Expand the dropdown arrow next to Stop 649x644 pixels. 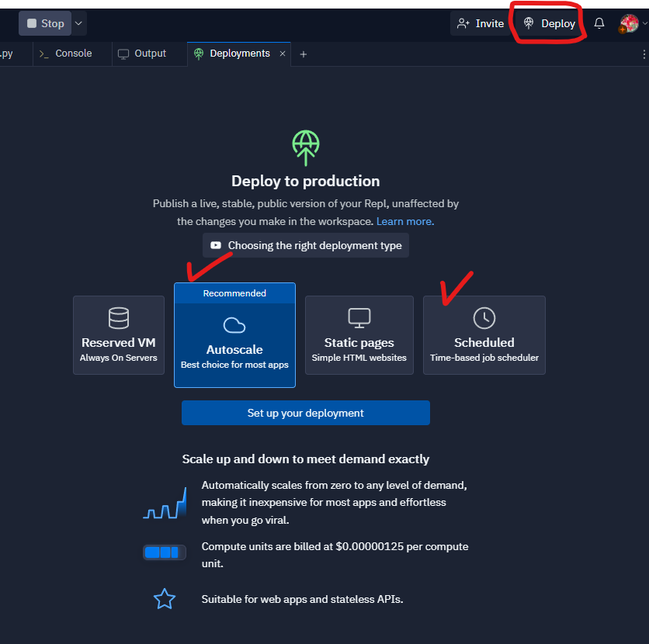coord(78,23)
